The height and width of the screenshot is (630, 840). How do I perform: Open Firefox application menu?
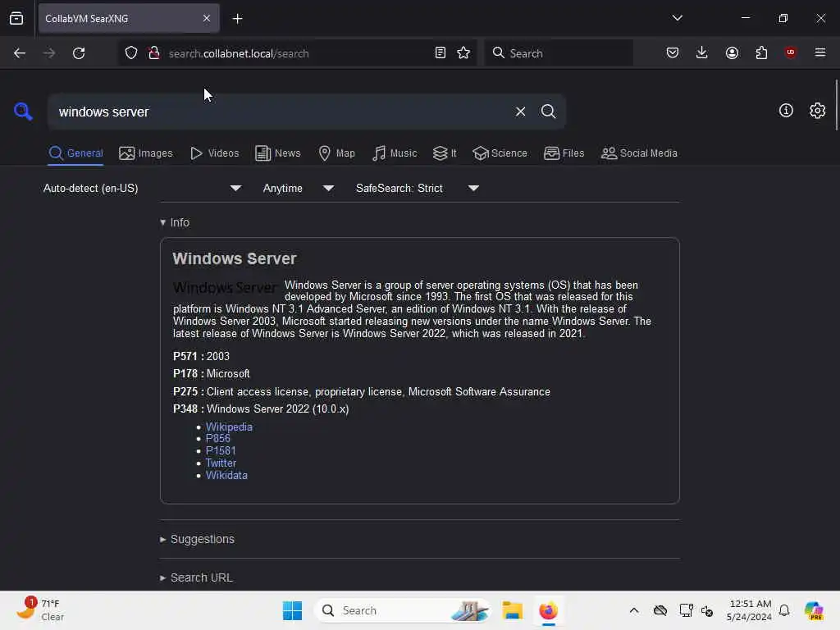point(820,52)
